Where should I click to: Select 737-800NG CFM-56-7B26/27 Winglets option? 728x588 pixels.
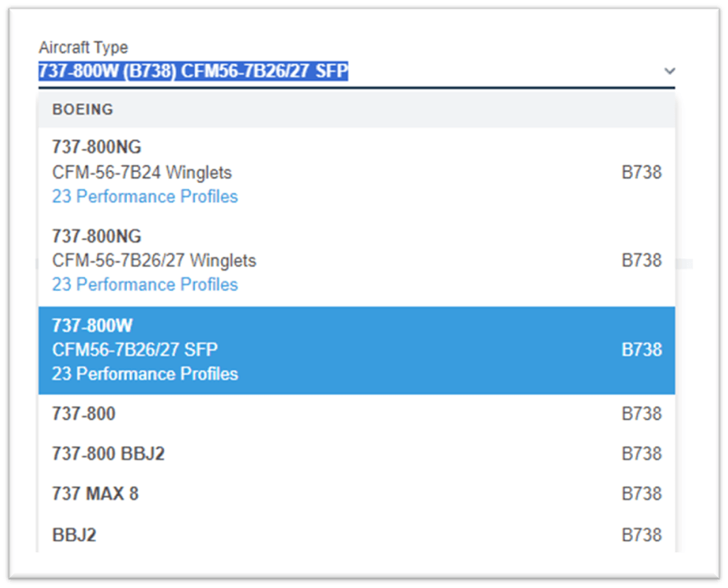[x=356, y=261]
